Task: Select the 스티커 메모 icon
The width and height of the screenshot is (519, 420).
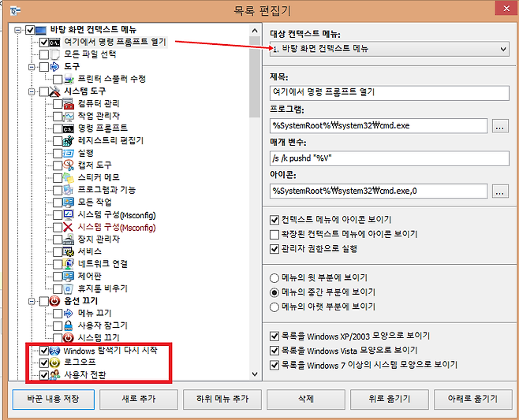Action: (69, 177)
